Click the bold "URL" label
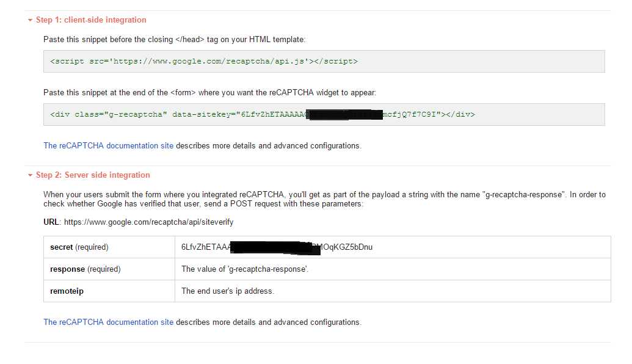 pyautogui.click(x=51, y=222)
